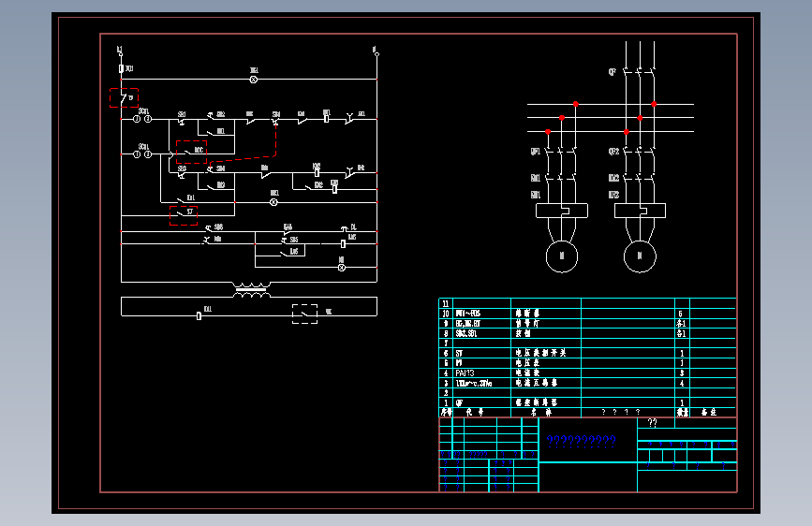Viewport: 812px width, 526px height.
Task: Select the white dashed switch box on bottom loop
Action: click(x=305, y=314)
